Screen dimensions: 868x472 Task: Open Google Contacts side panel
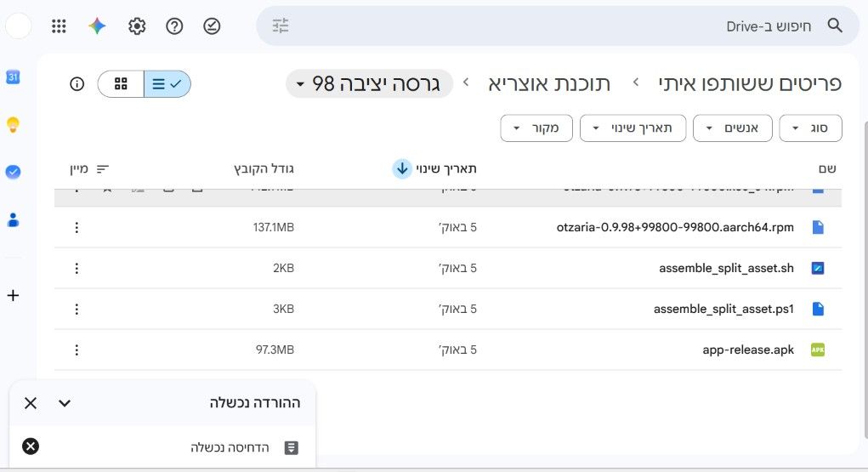pos(13,220)
